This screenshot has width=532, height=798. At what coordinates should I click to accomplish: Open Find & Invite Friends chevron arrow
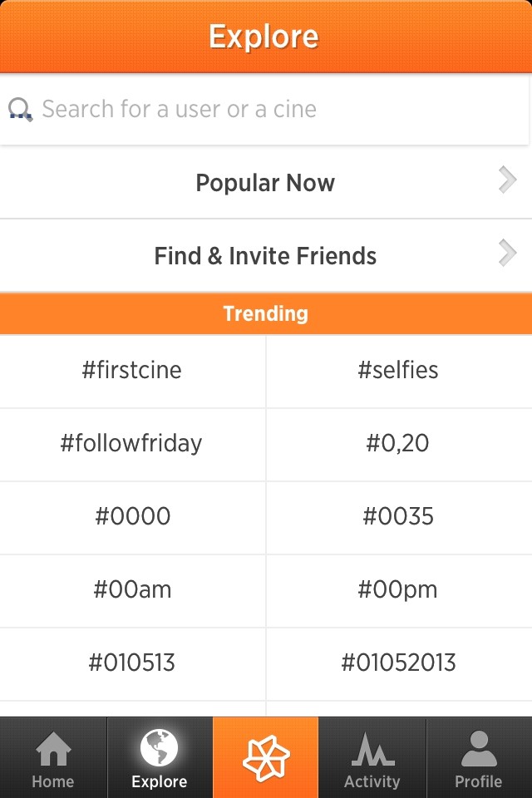[x=507, y=253]
